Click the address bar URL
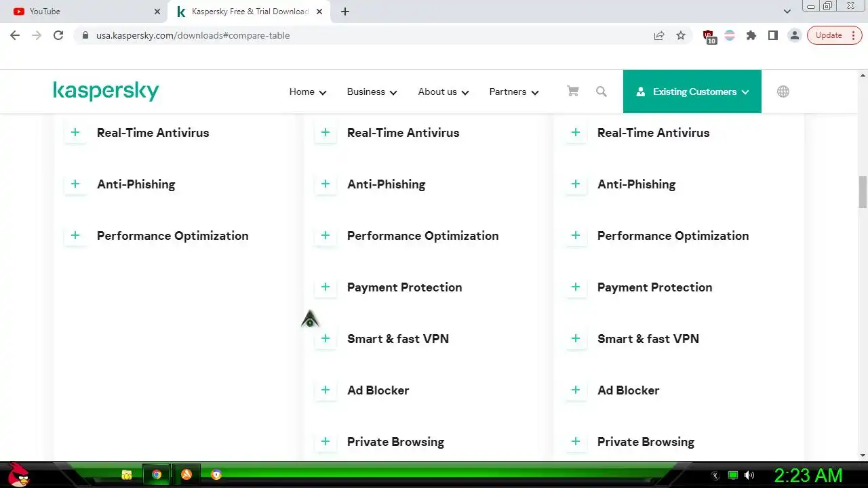Screen dimensions: 868x488 tap(193, 35)
